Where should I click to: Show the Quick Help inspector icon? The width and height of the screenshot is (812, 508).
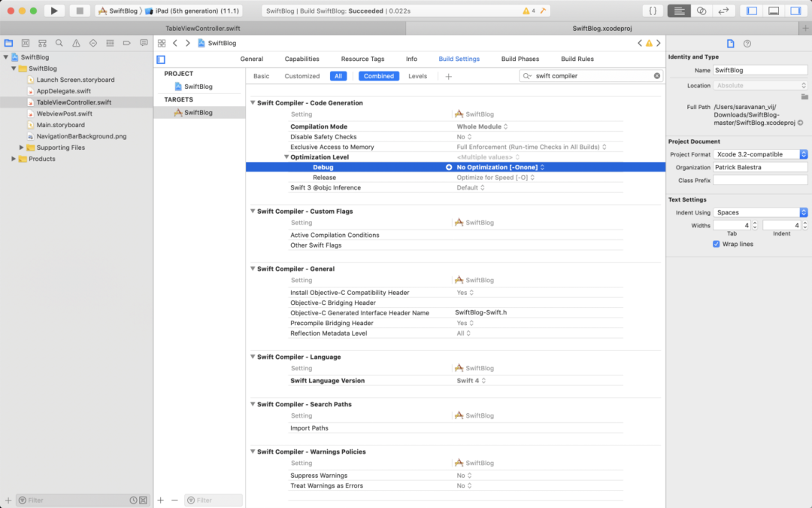tap(747, 44)
